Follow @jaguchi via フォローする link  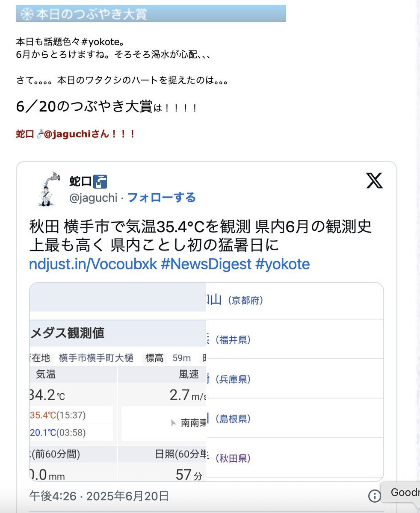pyautogui.click(x=162, y=198)
